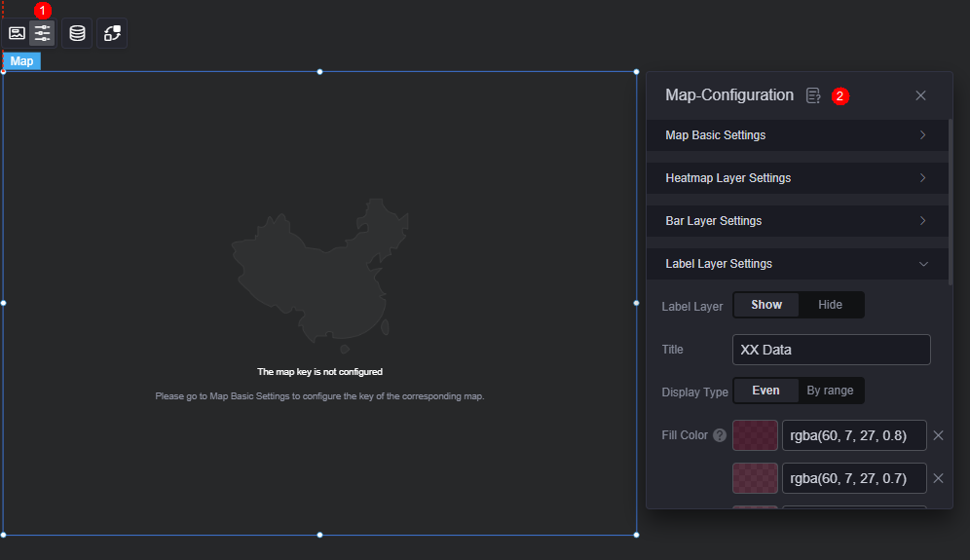Remove the rgba(60, 7, 27, 0.8) color row
This screenshot has width=970, height=560.
point(938,435)
